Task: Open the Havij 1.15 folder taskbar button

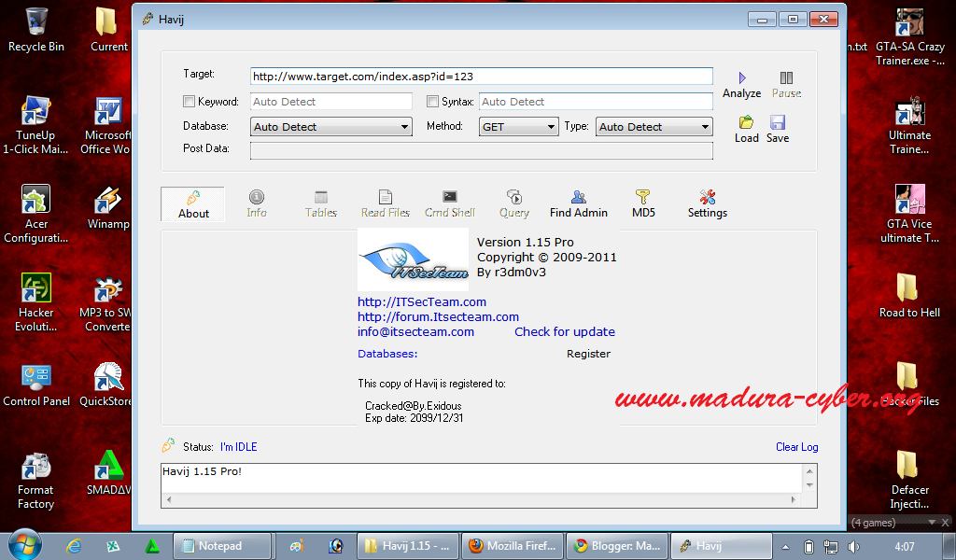Action: 407,546
